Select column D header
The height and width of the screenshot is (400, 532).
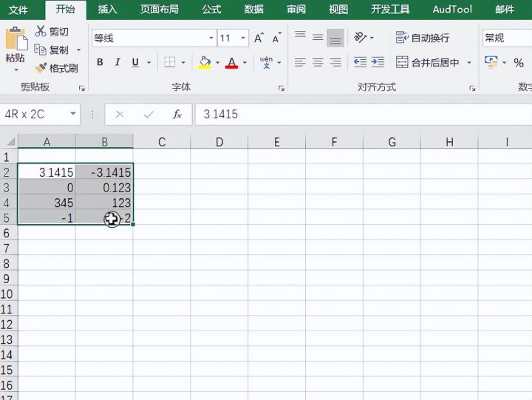[219, 142]
